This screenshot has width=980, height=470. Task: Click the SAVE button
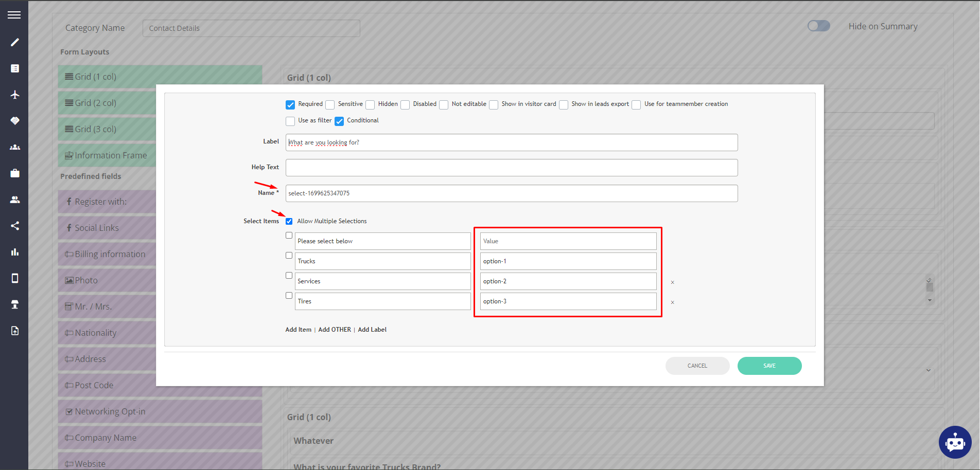point(769,366)
